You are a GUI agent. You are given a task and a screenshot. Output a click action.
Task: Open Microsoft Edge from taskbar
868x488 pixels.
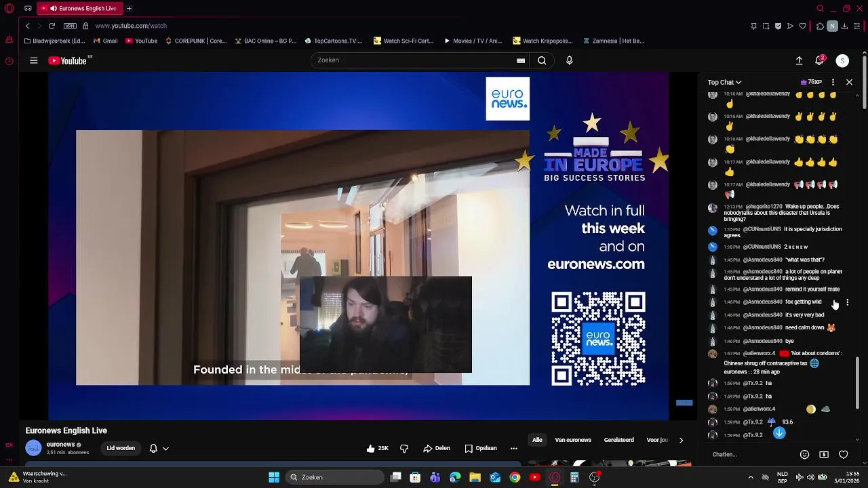coord(455,477)
